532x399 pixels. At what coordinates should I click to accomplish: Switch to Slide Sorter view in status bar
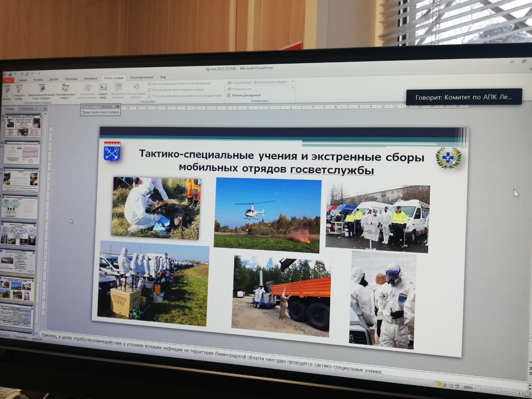pyautogui.click(x=445, y=385)
